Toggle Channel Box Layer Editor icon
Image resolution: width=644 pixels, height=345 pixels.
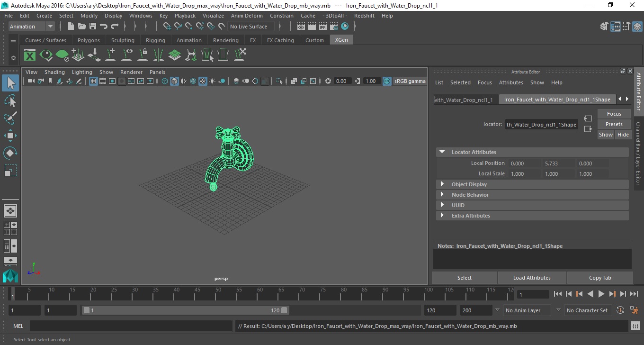click(x=637, y=27)
